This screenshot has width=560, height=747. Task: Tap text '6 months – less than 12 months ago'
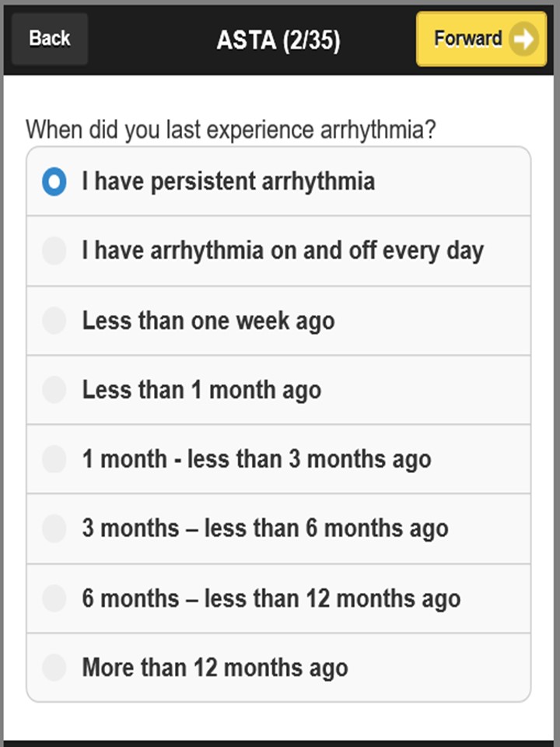(271, 598)
